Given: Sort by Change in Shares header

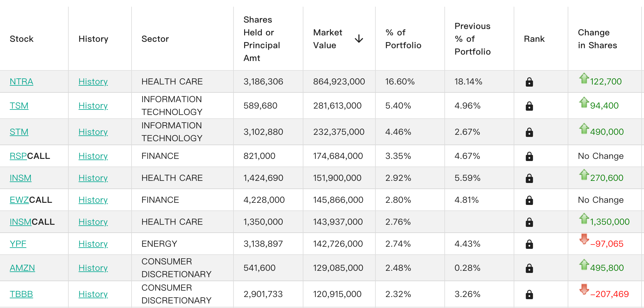Looking at the screenshot, I should pyautogui.click(x=597, y=39).
